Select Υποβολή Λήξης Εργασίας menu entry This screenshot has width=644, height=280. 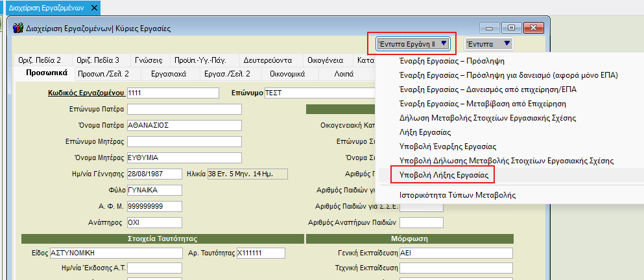pyautogui.click(x=443, y=175)
